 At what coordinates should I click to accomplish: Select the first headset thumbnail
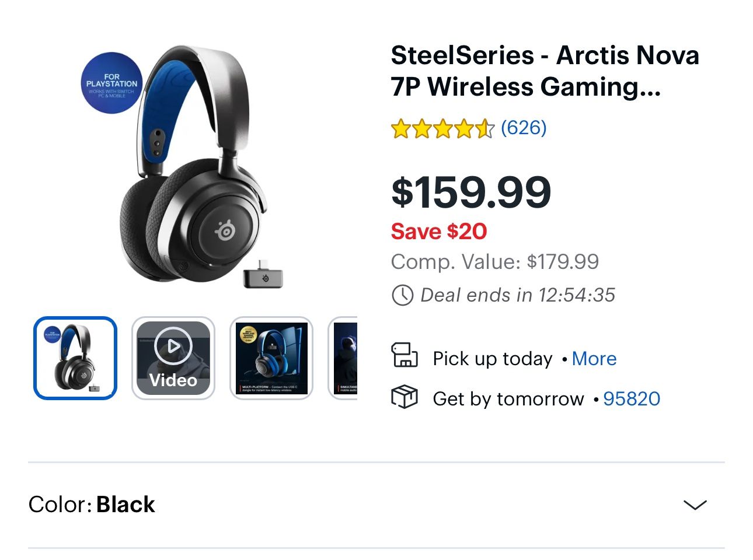[x=75, y=358]
